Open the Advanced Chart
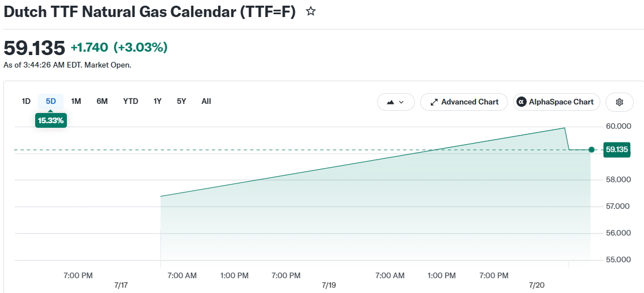This screenshot has height=293, width=644. pos(464,102)
